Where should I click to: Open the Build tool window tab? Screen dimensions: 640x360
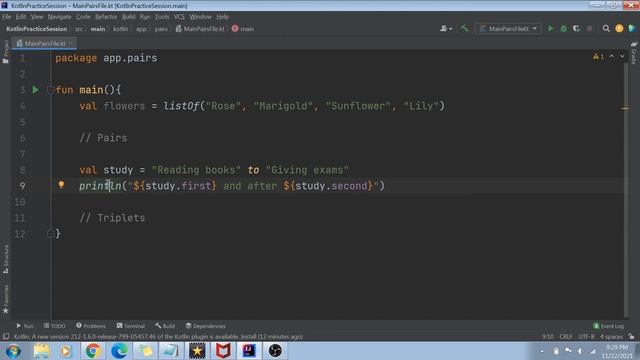[165, 326]
